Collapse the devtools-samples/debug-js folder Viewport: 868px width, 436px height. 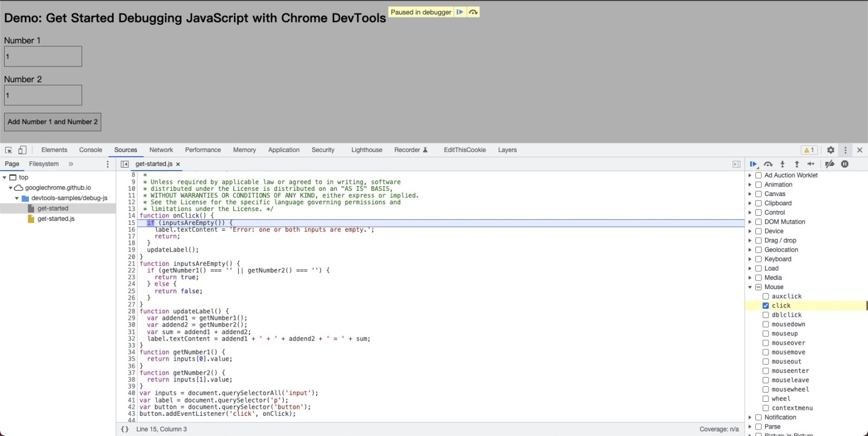[x=17, y=198]
